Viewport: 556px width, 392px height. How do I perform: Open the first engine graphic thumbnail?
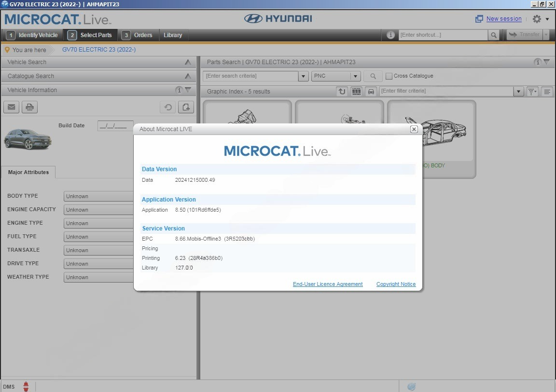coord(247,112)
